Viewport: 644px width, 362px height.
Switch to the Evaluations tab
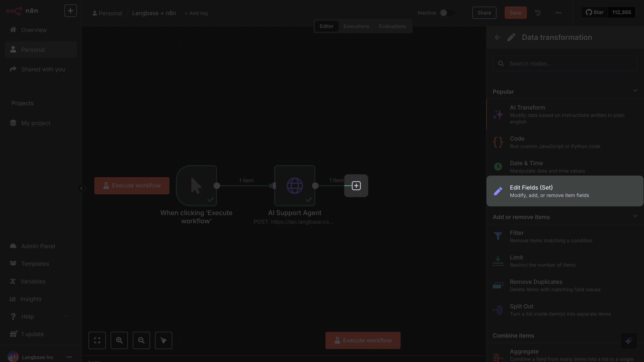392,26
